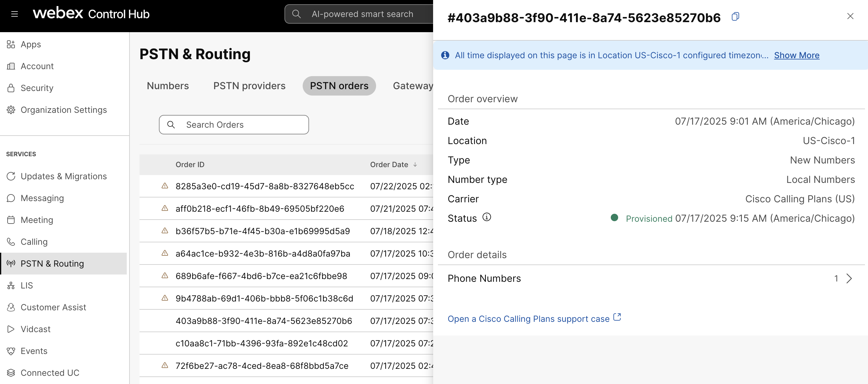The image size is (868, 384).
Task: Open order a64ac1ce-b932-4e3b-816b-a4d8a0fa97ba
Action: pos(263,254)
